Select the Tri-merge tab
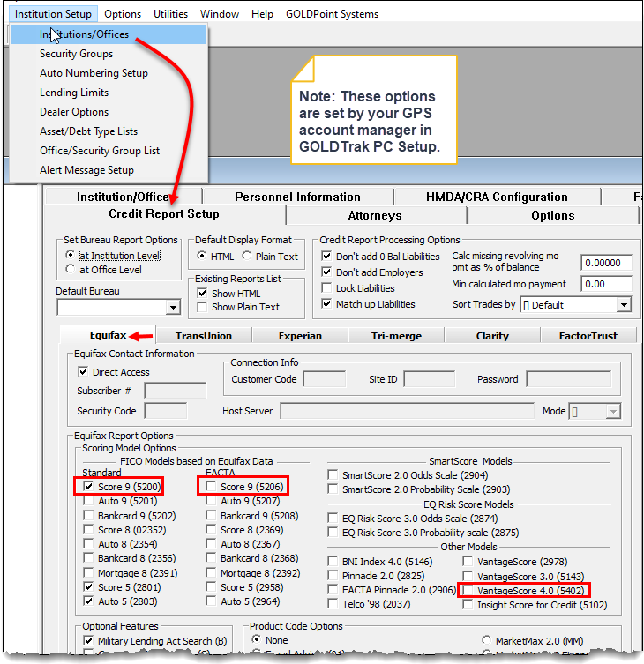The width and height of the screenshot is (644, 664). coord(396,336)
